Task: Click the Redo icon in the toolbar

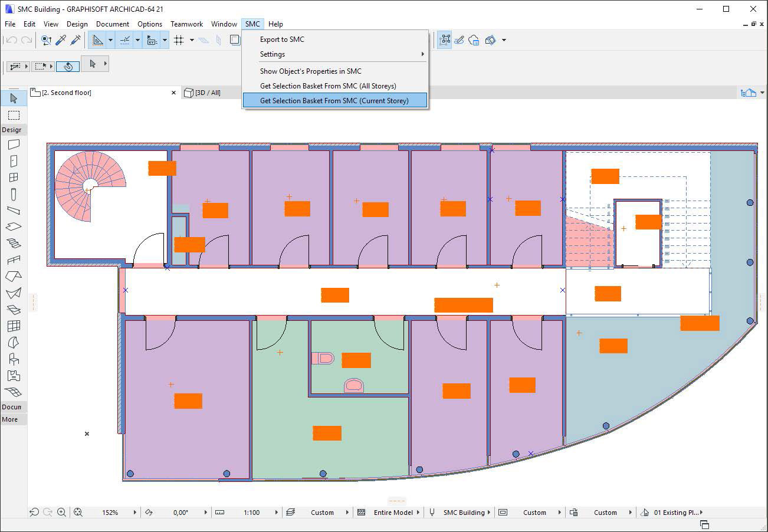Action: pos(26,40)
